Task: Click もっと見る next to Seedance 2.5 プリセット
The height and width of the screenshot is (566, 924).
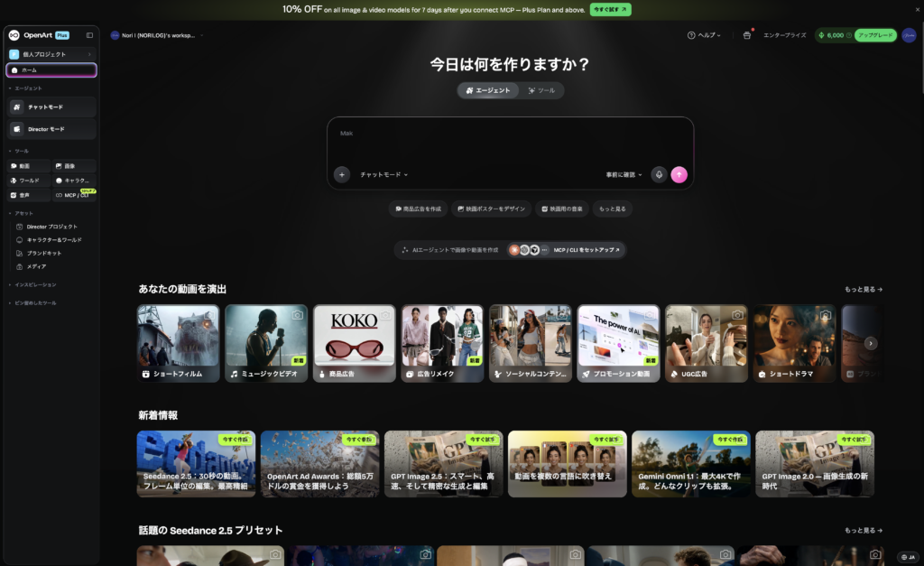Action: click(x=864, y=531)
